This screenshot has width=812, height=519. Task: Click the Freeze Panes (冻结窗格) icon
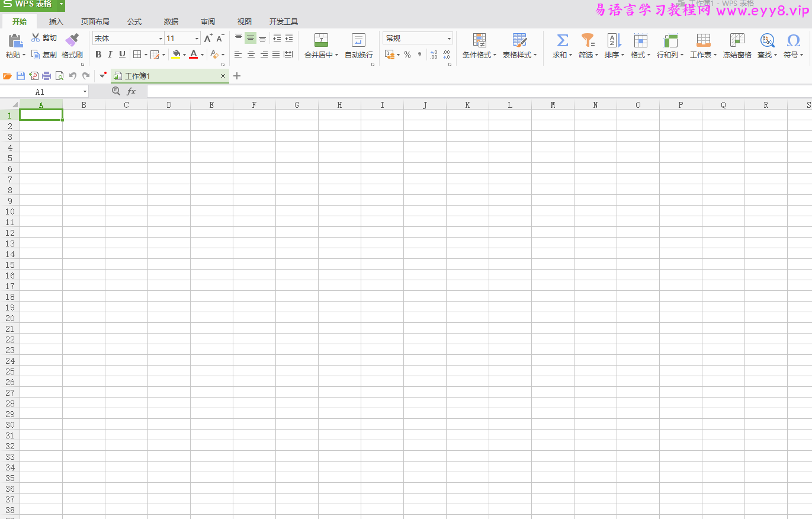point(737,40)
